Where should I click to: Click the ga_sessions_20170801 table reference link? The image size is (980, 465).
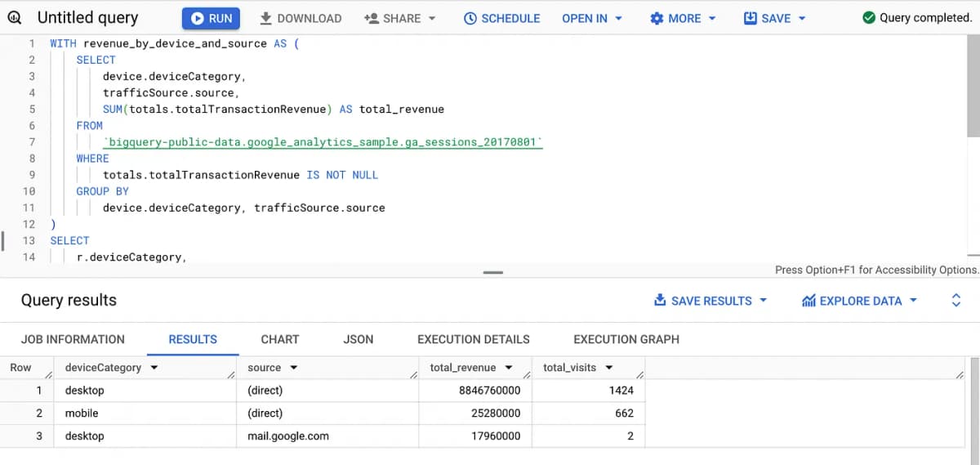tap(323, 142)
